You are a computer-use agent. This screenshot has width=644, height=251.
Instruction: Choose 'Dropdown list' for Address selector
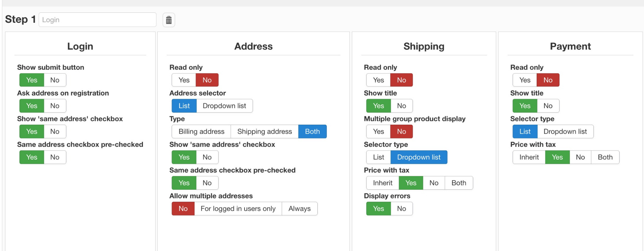point(224,106)
